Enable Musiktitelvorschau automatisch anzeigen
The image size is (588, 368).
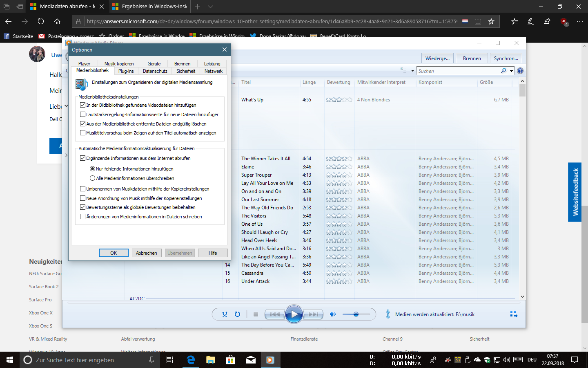click(x=83, y=133)
